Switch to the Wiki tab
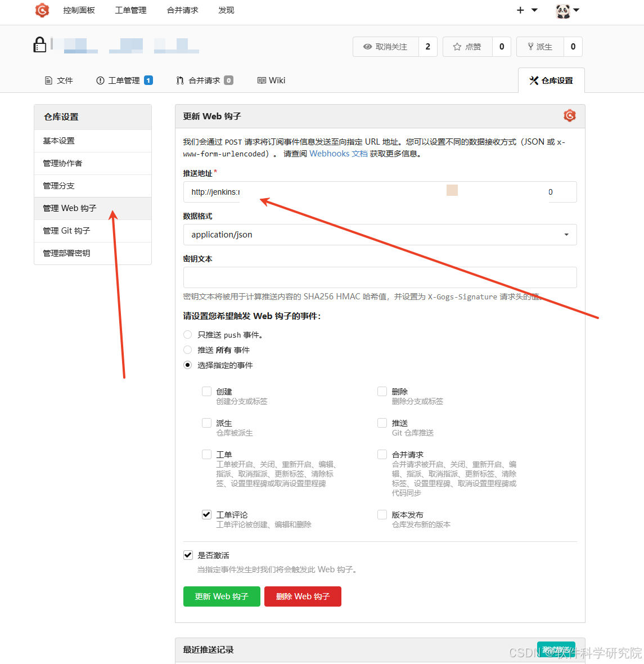The height and width of the screenshot is (664, 644). click(x=272, y=80)
